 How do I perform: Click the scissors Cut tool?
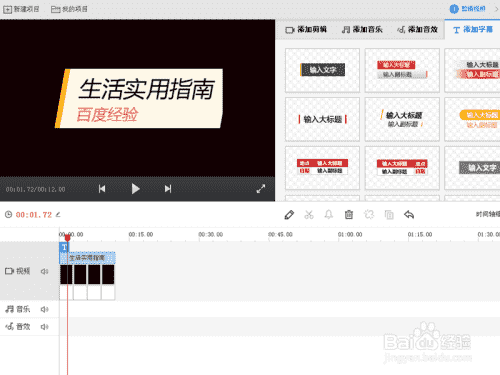coord(309,215)
